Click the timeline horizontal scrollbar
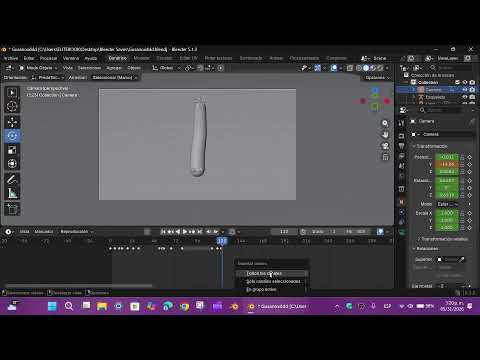Image resolution: width=480 pixels, height=360 pixels. point(79,286)
